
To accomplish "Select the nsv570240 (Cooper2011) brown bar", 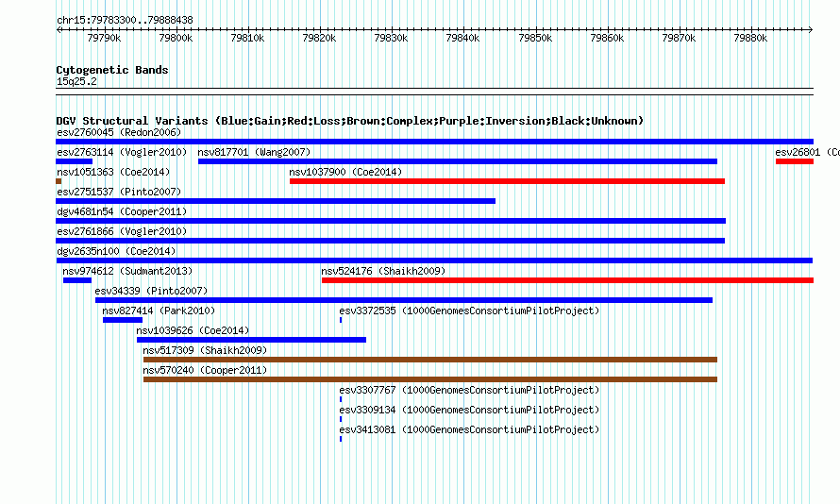I will (x=430, y=379).
